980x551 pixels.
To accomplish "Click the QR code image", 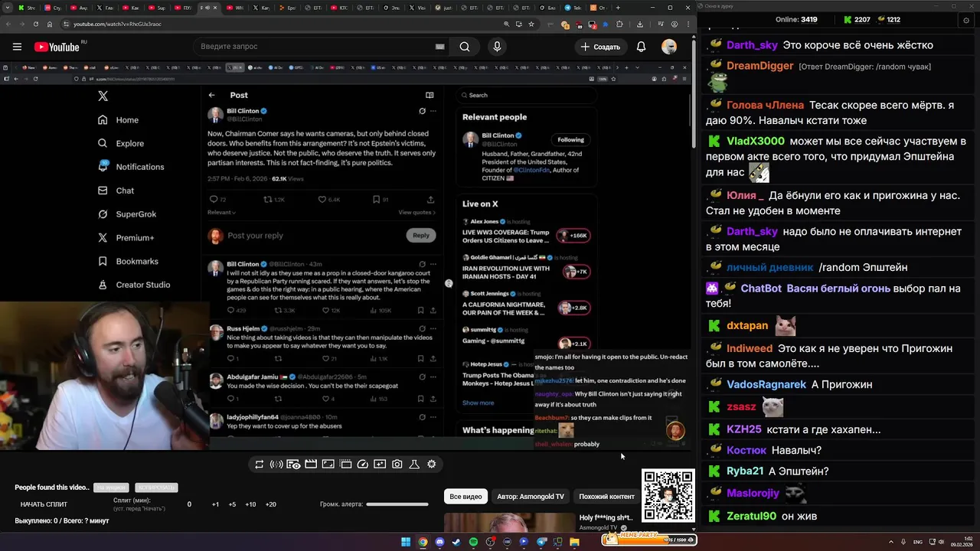I will point(668,496).
